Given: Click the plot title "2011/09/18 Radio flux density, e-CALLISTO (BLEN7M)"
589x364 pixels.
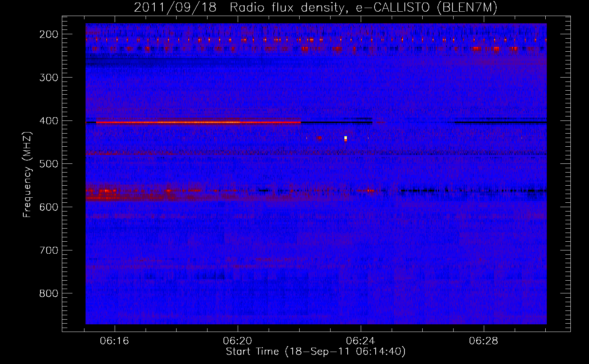Looking at the screenshot, I should [x=315, y=8].
